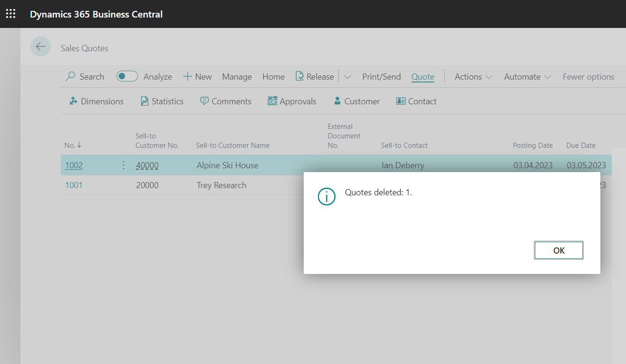Open the row options menu for quote 1002
The image size is (626, 364).
[124, 165]
